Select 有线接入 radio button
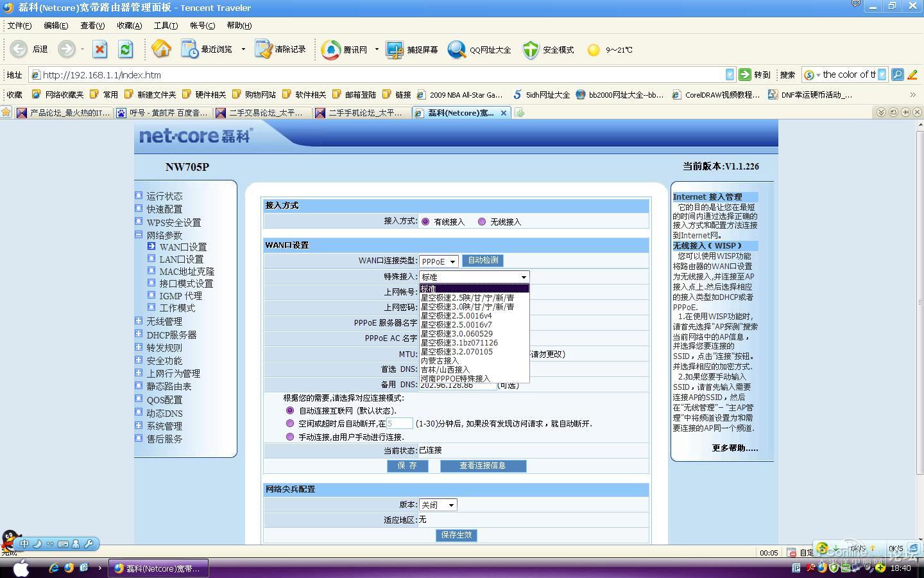 [x=425, y=222]
